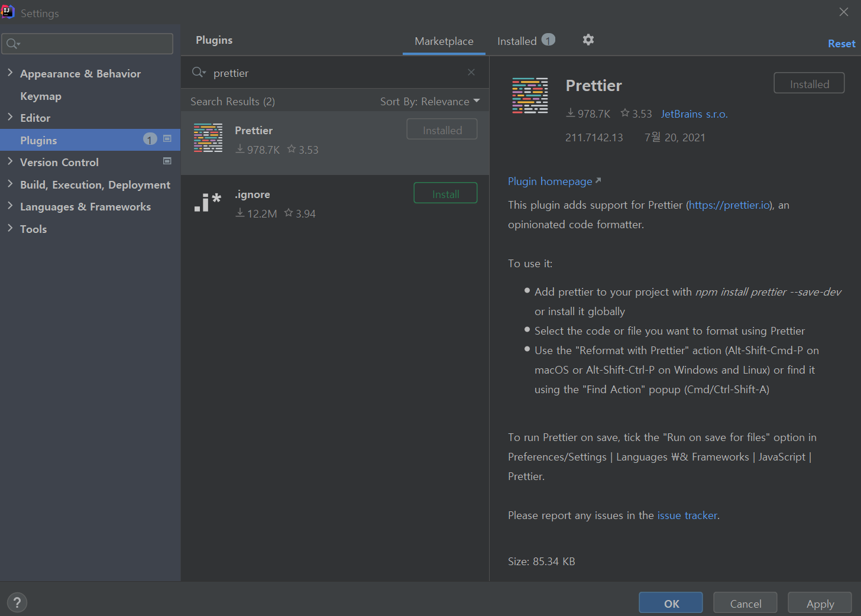The width and height of the screenshot is (861, 616).
Task: Click Installed button in Prettier details pane
Action: [809, 83]
